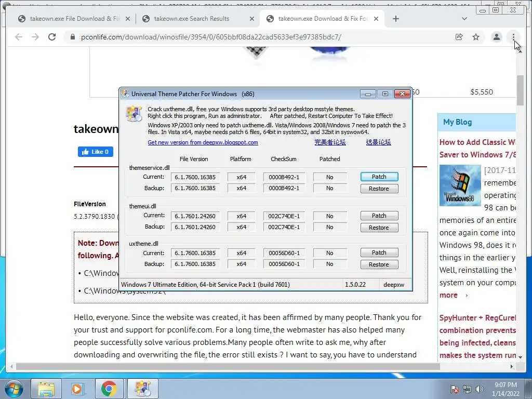The width and height of the screenshot is (532, 399).
Task: Click Restore for themeservice.dll
Action: pos(379,189)
